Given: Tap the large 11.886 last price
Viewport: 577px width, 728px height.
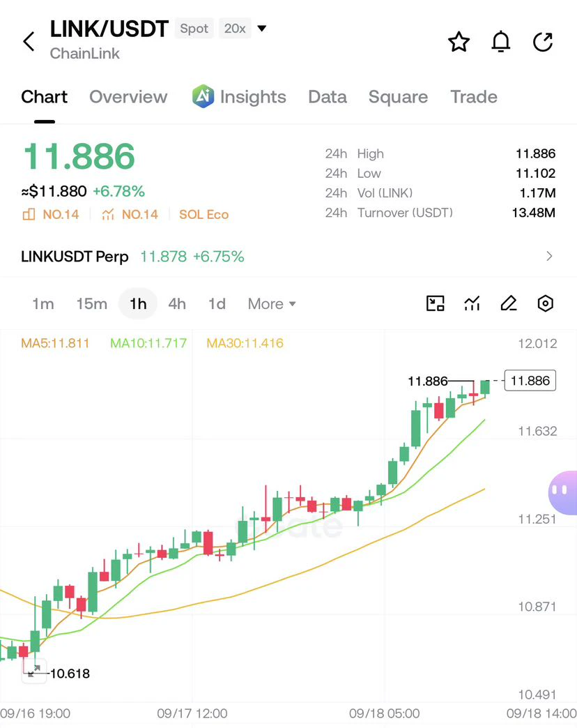Looking at the screenshot, I should [79, 156].
